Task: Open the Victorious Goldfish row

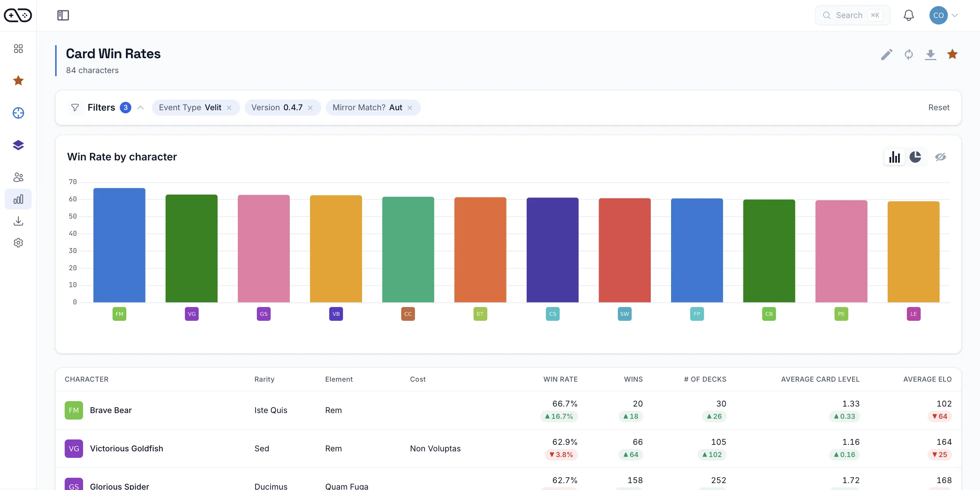Action: click(x=508, y=449)
